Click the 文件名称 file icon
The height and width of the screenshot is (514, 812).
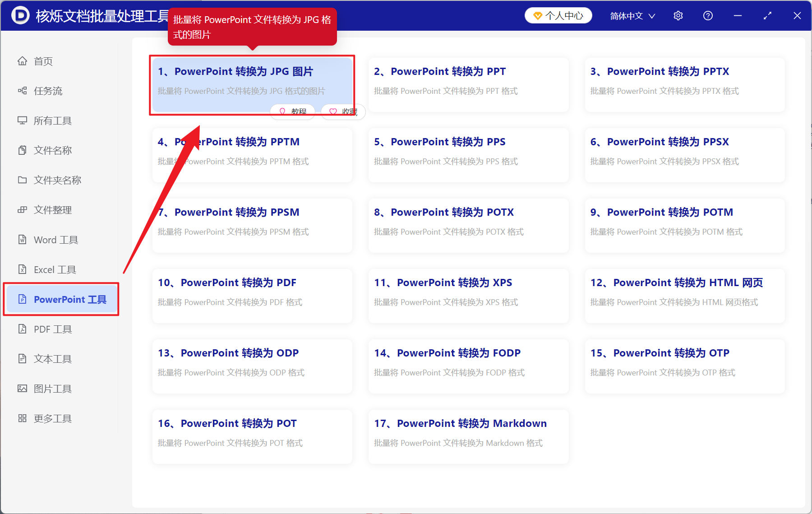click(x=22, y=150)
